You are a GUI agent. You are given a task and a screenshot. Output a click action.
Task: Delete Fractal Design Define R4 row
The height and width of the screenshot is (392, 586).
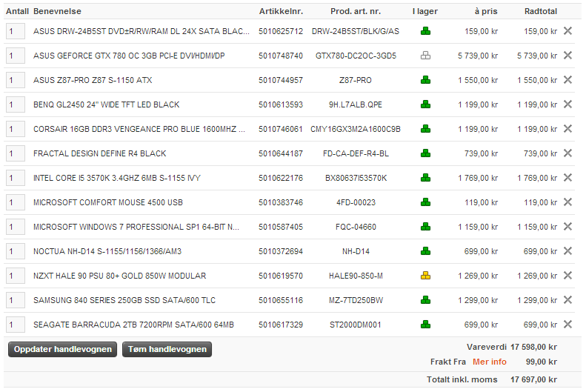tap(567, 153)
